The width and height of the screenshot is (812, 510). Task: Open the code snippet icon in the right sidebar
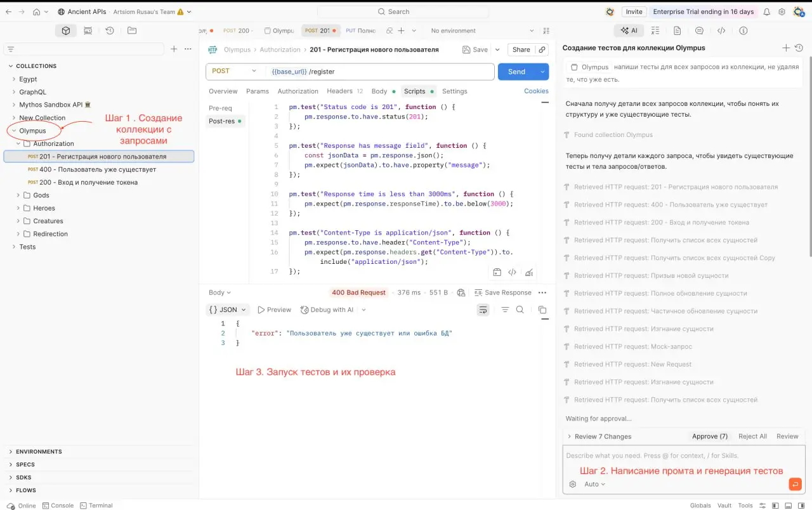pos(721,30)
